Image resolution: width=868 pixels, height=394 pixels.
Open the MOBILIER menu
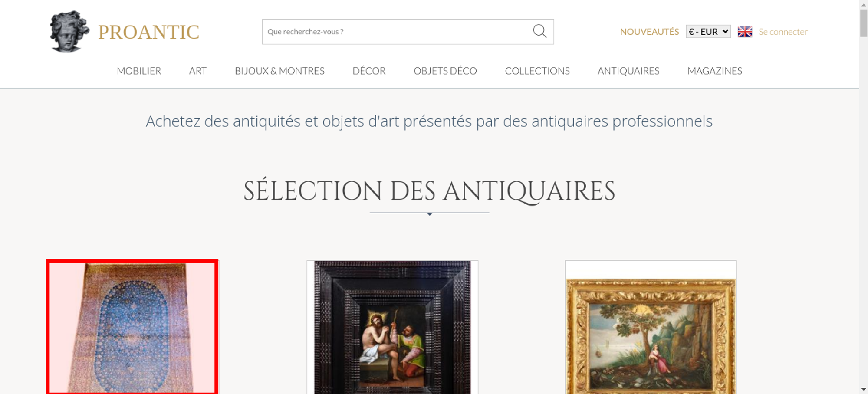(139, 71)
